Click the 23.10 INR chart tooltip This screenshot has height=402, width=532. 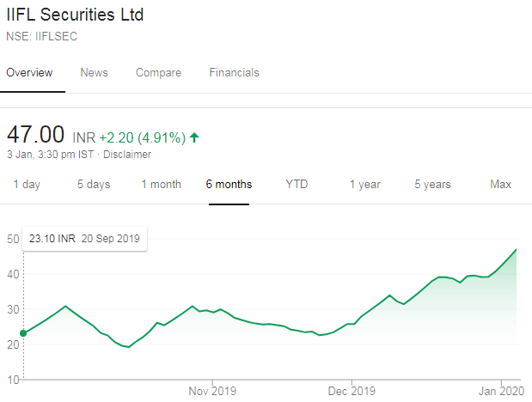84,238
